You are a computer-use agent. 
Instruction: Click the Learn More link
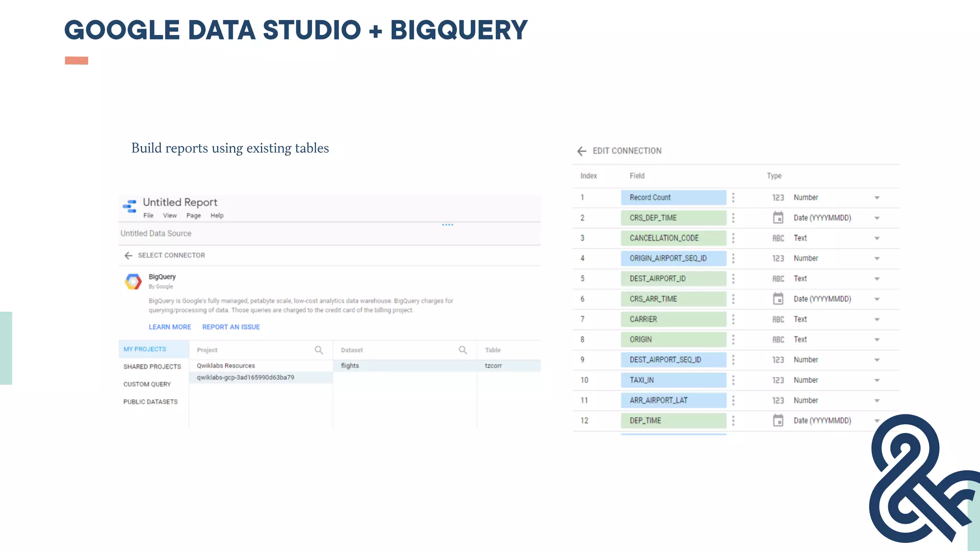(x=170, y=327)
